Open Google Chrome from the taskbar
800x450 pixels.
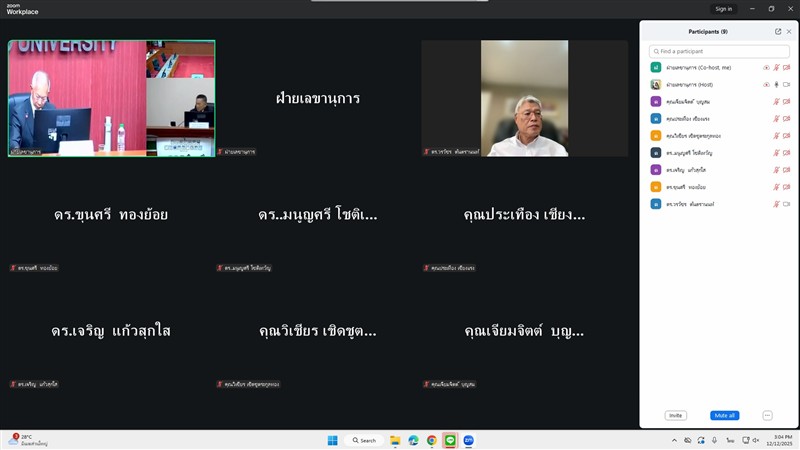point(431,440)
